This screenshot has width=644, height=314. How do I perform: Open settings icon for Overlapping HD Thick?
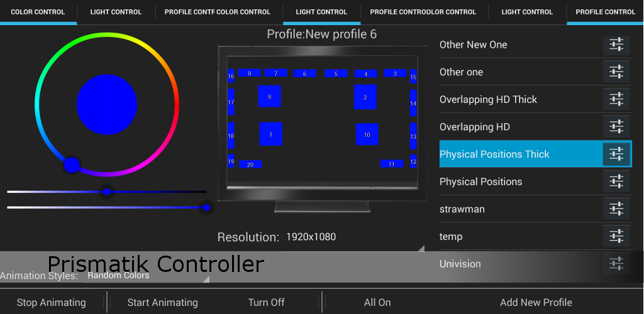coord(616,99)
